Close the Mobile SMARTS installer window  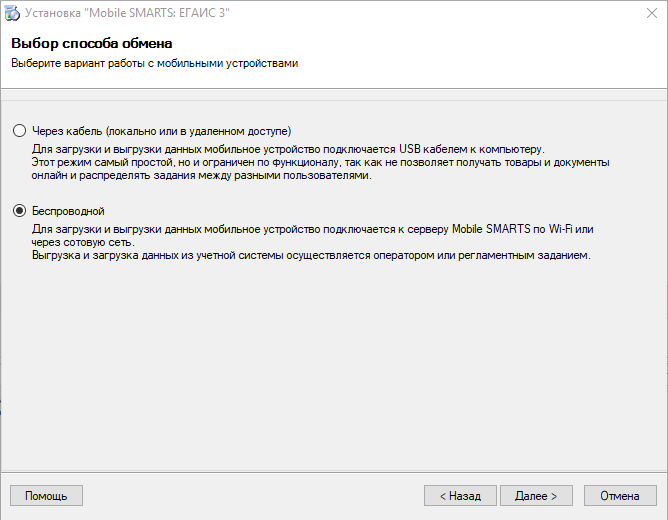(651, 13)
